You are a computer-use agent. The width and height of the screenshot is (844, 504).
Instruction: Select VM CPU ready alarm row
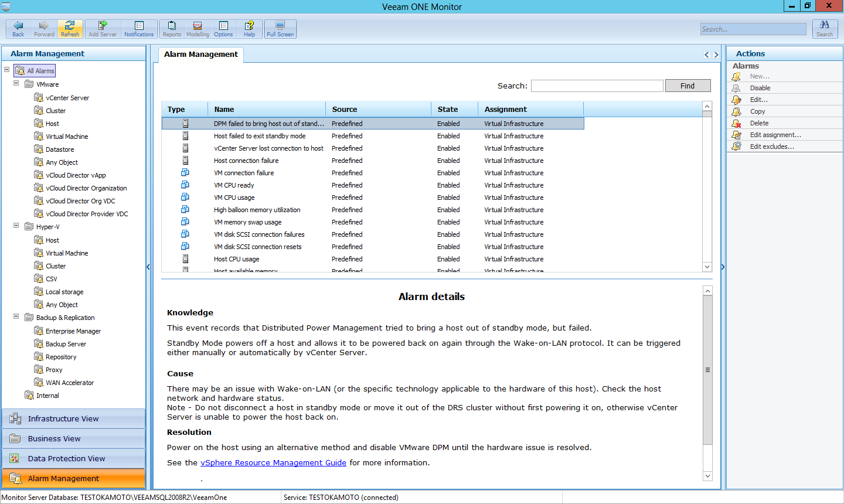(373, 185)
